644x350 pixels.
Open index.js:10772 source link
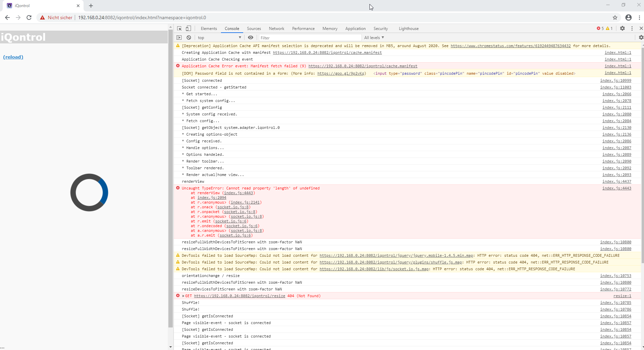[616, 289]
